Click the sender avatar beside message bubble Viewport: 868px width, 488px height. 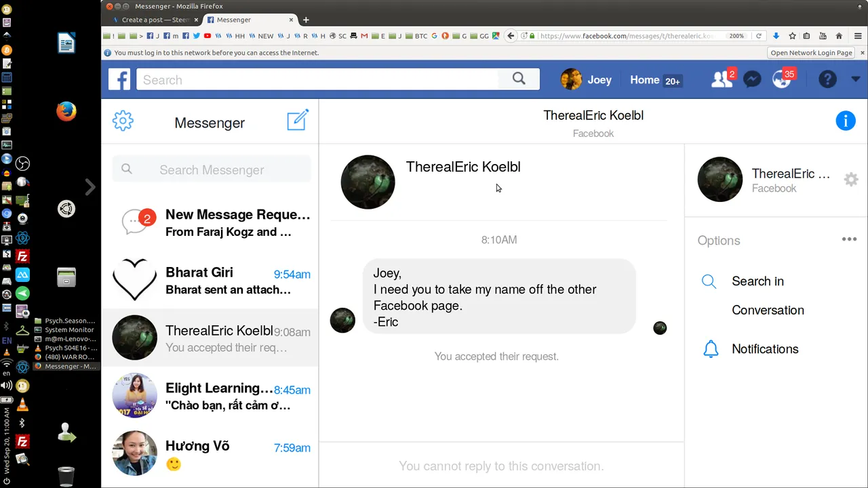click(342, 320)
